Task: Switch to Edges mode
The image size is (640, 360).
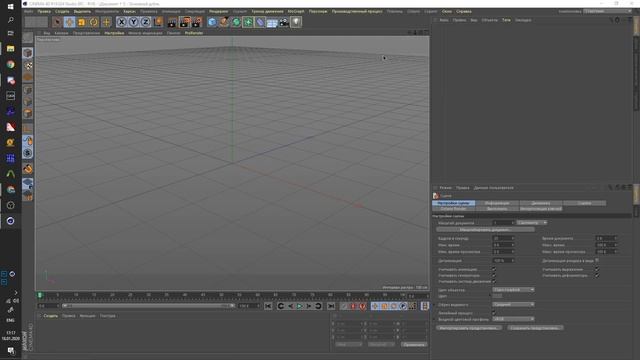Action: [28, 102]
